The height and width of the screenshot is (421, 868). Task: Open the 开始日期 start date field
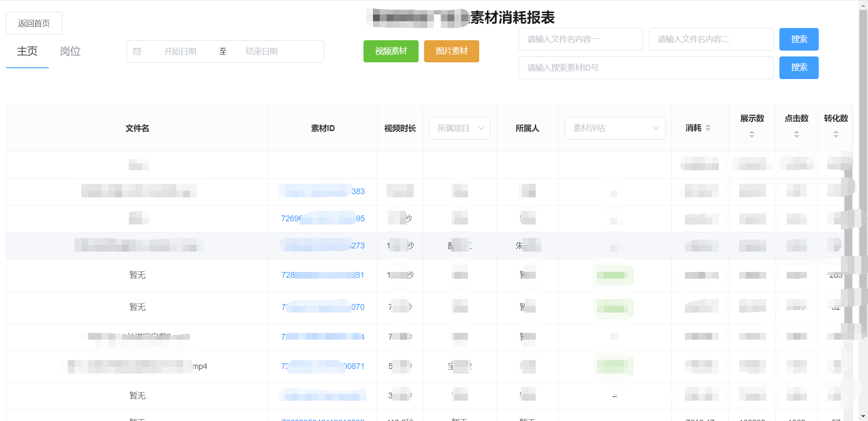[180, 51]
